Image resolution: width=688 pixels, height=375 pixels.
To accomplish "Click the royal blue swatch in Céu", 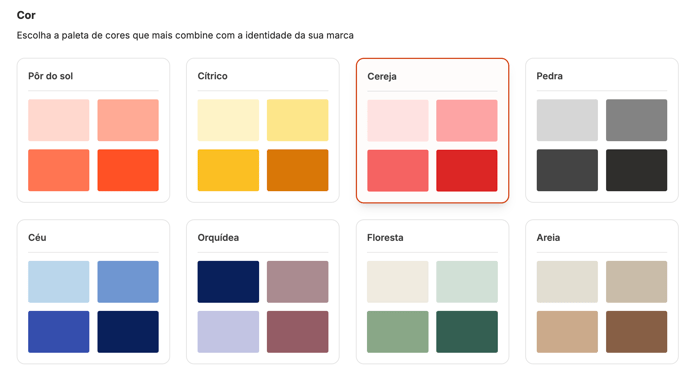I will tap(59, 332).
